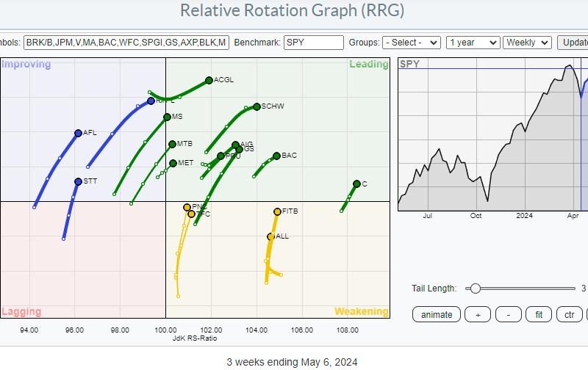The image size is (588, 370).
Task: Click the Oct label on SPY chart
Action: (x=476, y=216)
